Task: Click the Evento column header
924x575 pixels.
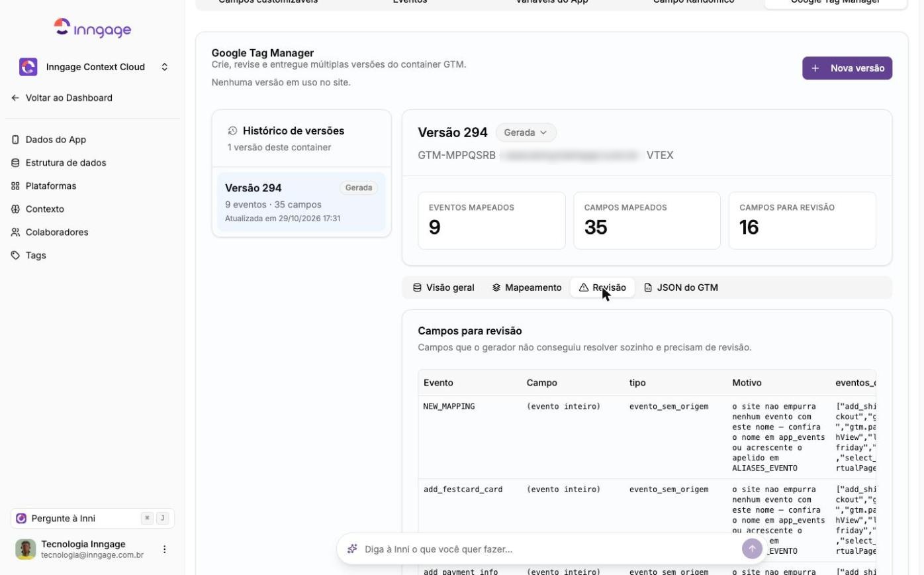Action: coord(438,383)
